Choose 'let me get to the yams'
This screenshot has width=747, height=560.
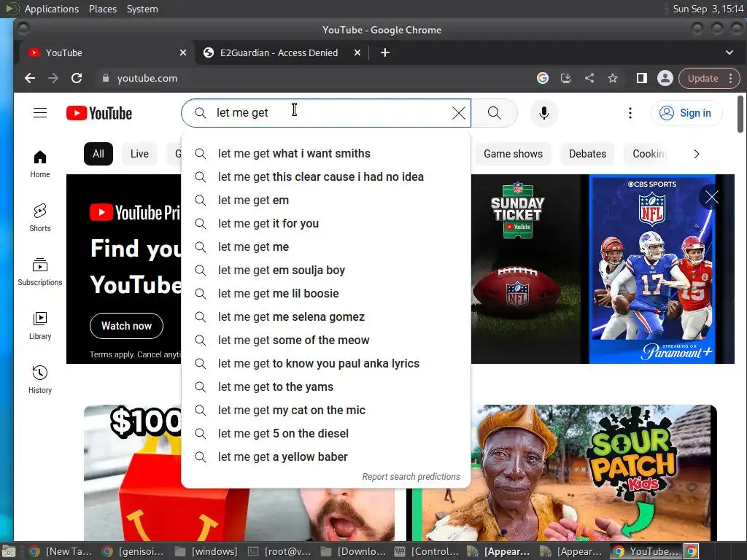coord(326,386)
